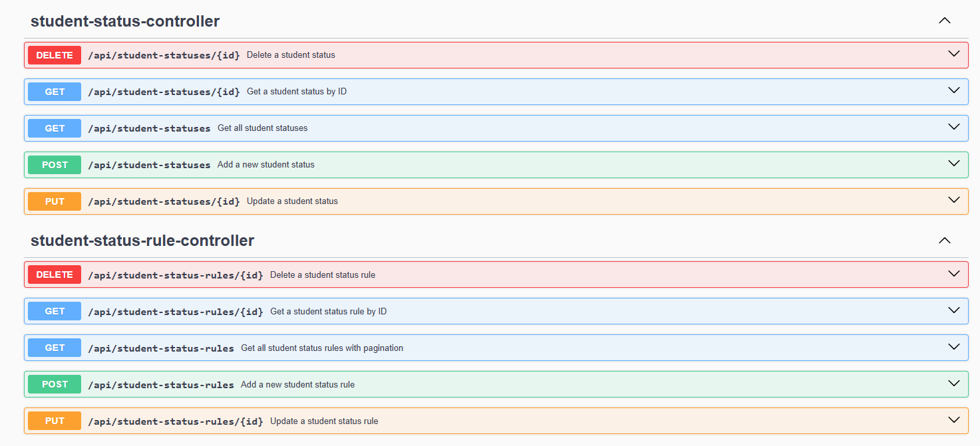Click path /api/student-statuses in POST row
Image resolution: width=980 pixels, height=446 pixels.
149,165
